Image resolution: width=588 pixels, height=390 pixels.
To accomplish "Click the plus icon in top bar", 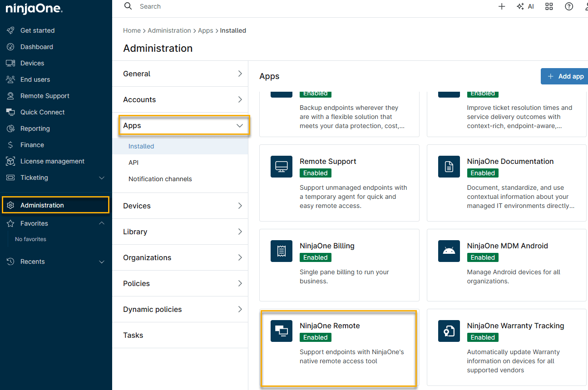I will (x=502, y=6).
